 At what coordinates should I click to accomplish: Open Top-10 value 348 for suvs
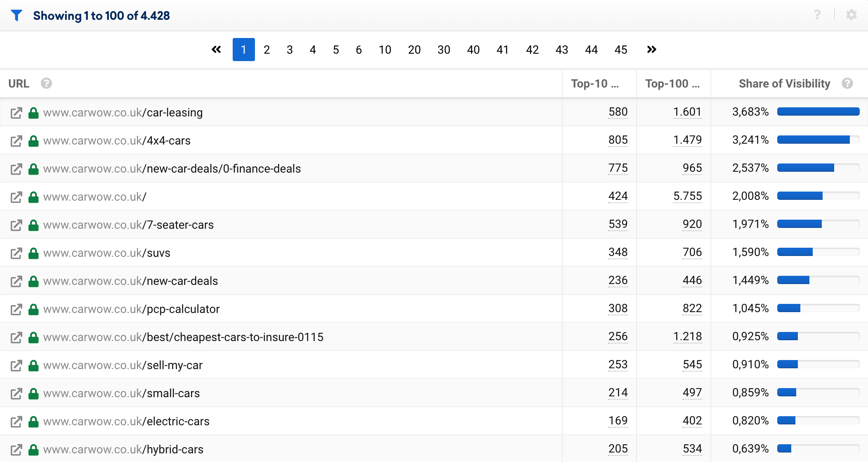tap(618, 252)
